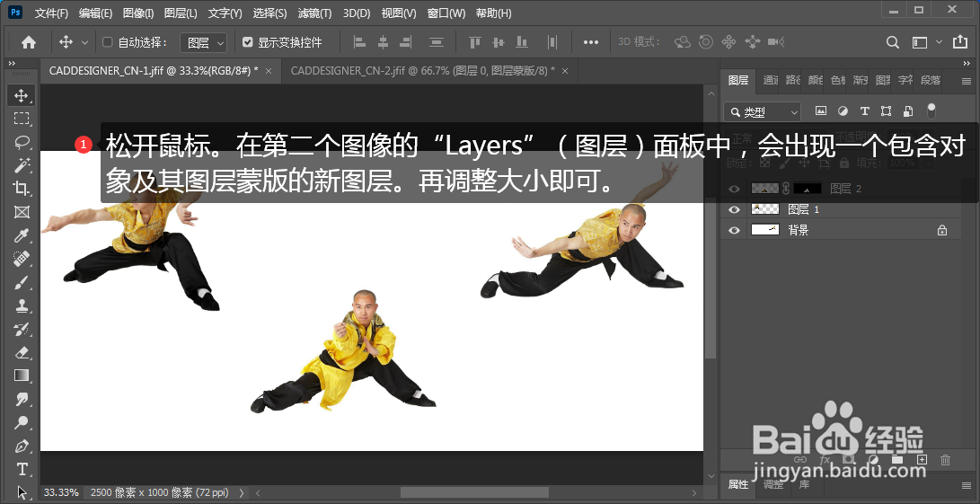
Task: Click the Home icon in options bar
Action: (x=29, y=42)
